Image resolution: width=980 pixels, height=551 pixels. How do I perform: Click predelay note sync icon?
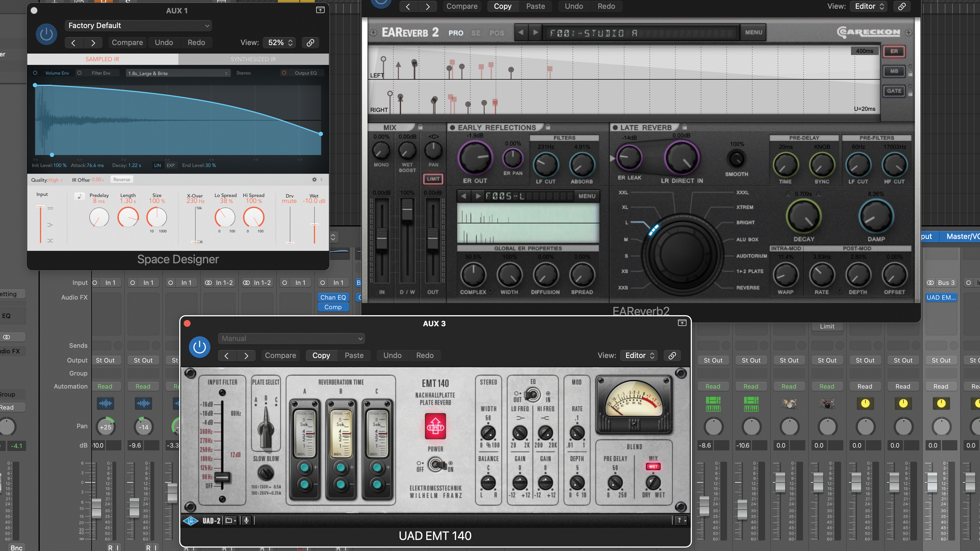click(79, 196)
